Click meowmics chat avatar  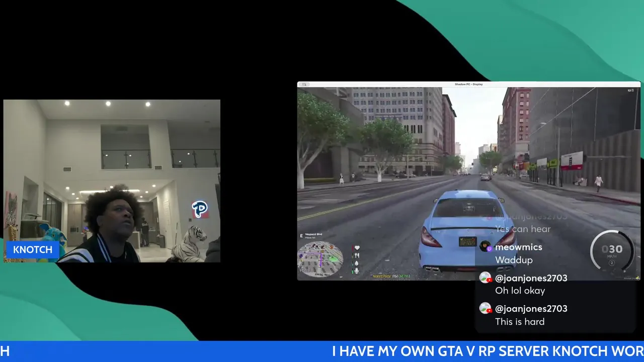click(x=485, y=246)
